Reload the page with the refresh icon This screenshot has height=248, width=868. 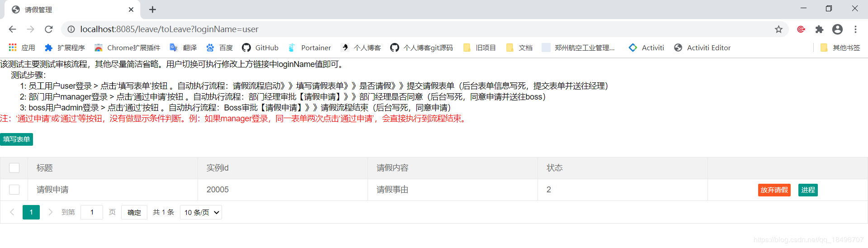(49, 29)
